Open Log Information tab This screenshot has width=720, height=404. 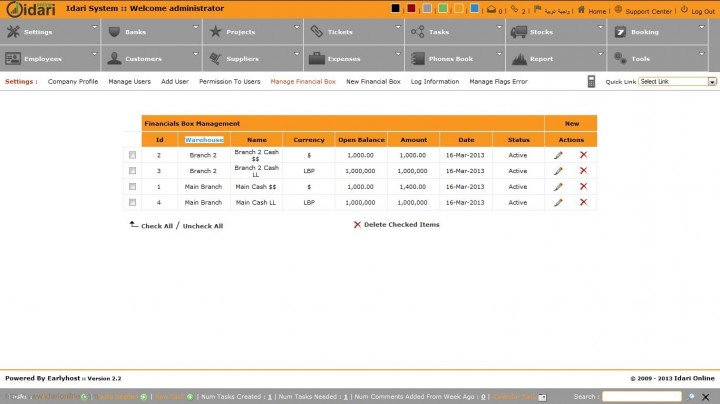point(435,81)
